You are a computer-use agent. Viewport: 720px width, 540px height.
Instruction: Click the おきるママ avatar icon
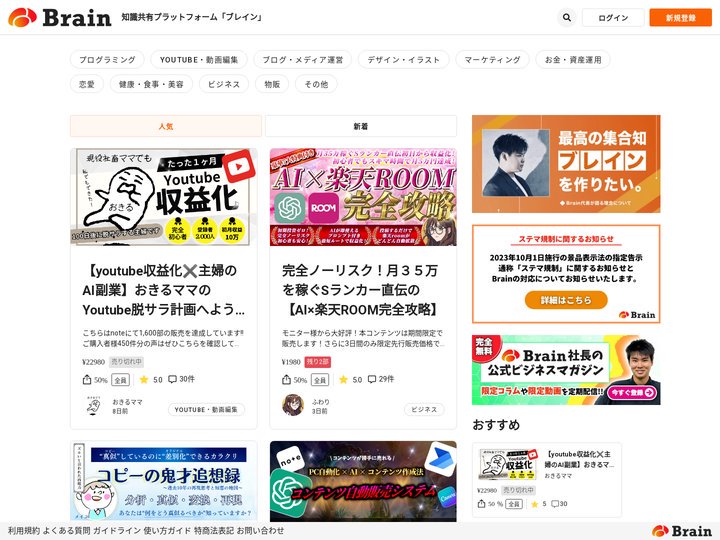tap(93, 405)
